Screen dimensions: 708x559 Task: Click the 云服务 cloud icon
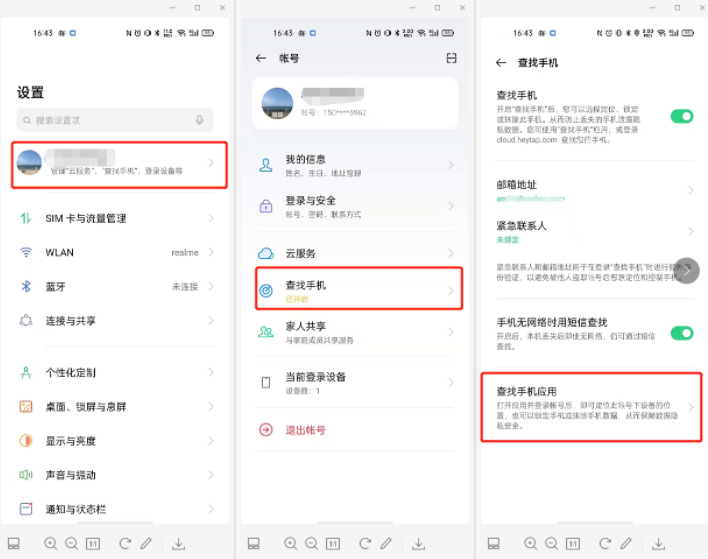pyautogui.click(x=266, y=253)
